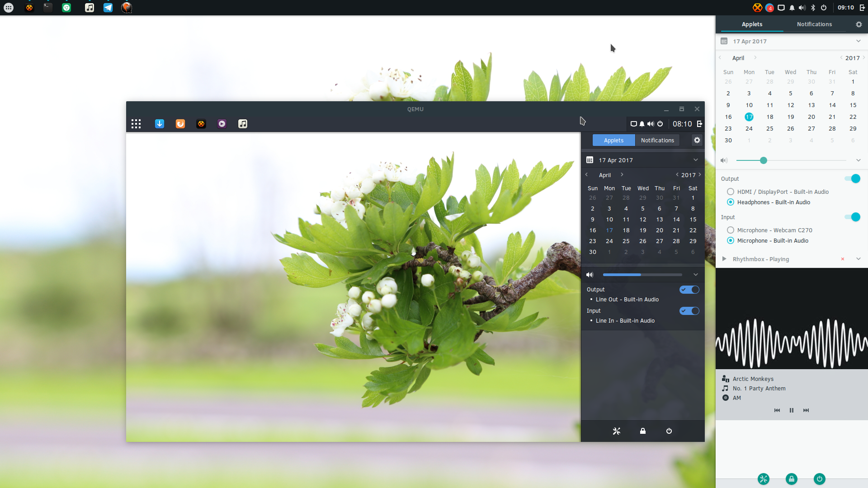Screen dimensions: 868x488
Task: Expand the host volume section chevron
Action: 859,160
